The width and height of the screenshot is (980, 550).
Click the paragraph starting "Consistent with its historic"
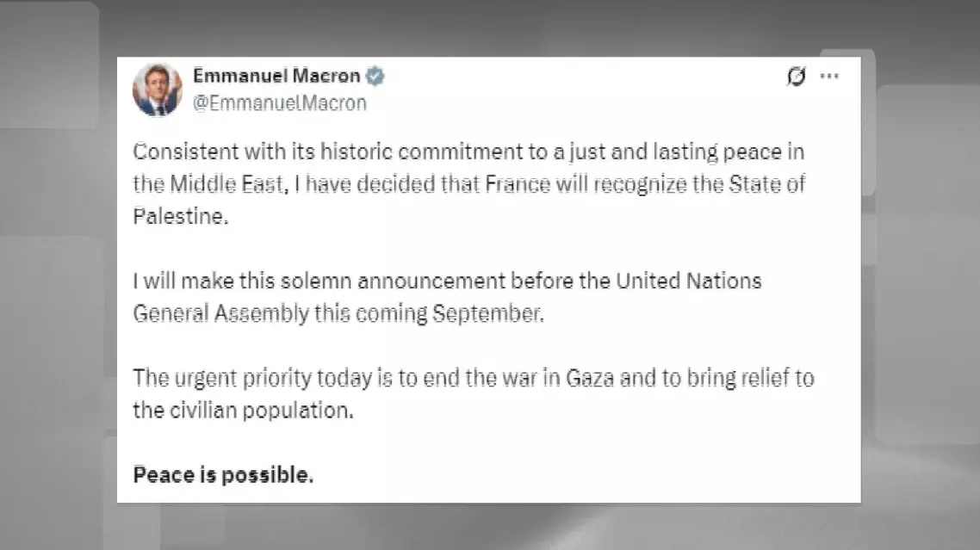tap(468, 184)
